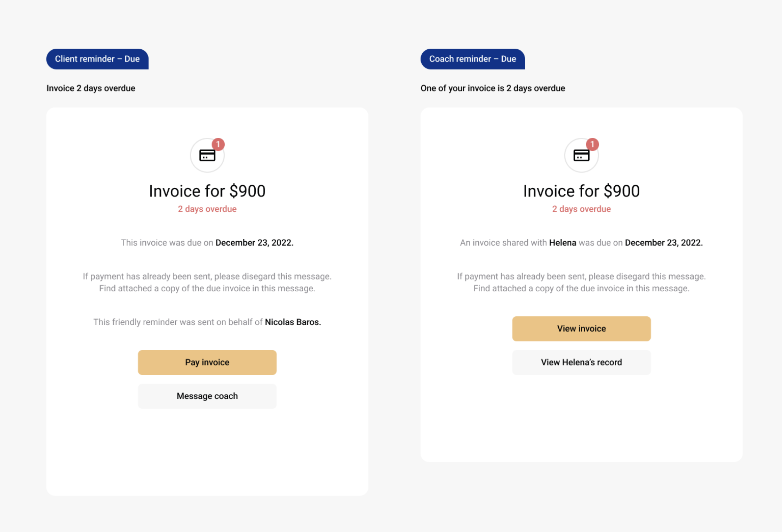Click subject 'One of your invoice is 2 days overdue'
Viewport: 782px width, 532px height.
(493, 88)
